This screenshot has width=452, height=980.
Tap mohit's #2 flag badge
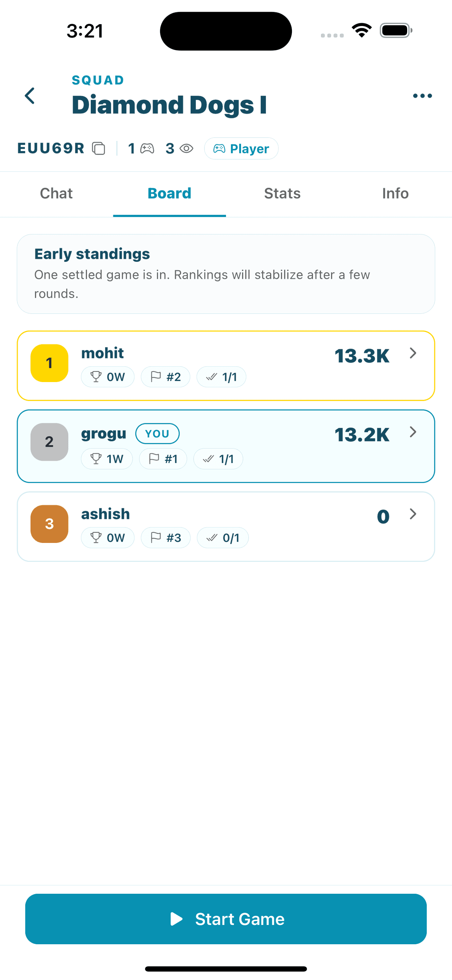(165, 377)
